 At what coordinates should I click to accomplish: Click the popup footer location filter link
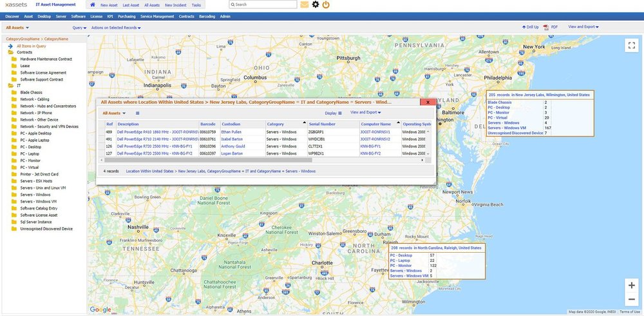220,171
